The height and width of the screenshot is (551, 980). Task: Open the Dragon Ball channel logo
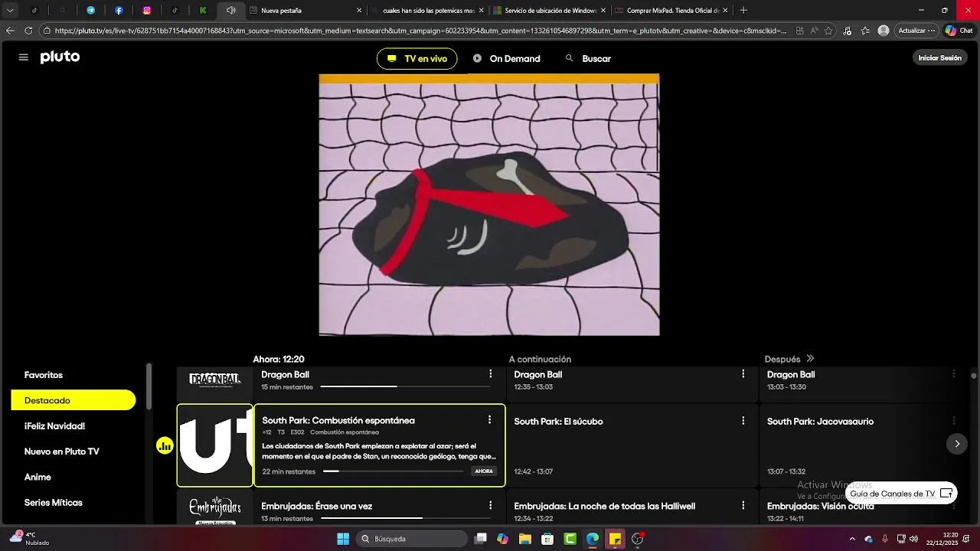[215, 380]
